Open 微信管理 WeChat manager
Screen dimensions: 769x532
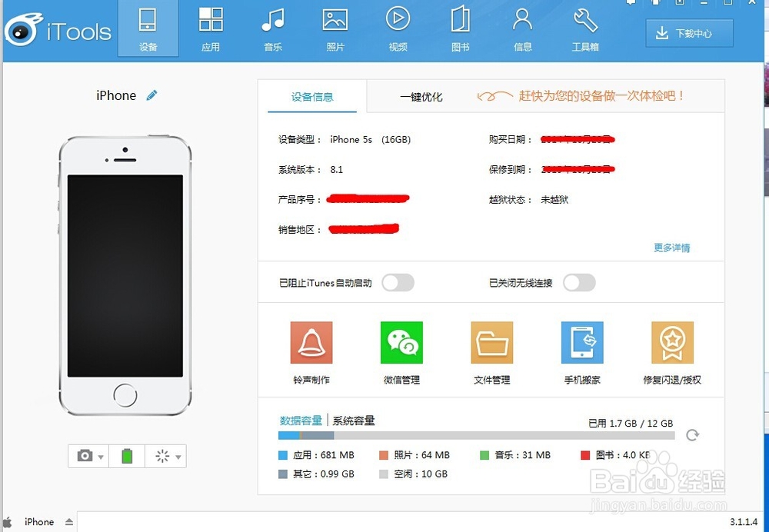(401, 353)
